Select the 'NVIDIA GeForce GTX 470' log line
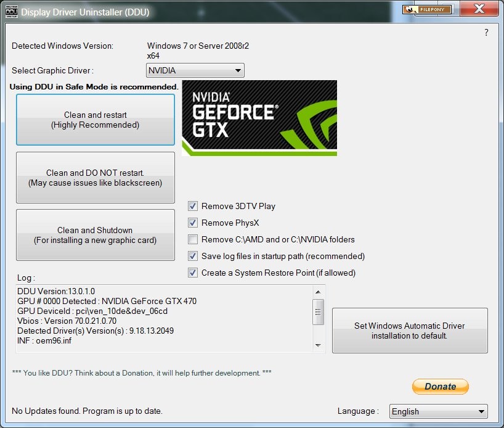Screen dimensions: 504x428 pos(107,301)
